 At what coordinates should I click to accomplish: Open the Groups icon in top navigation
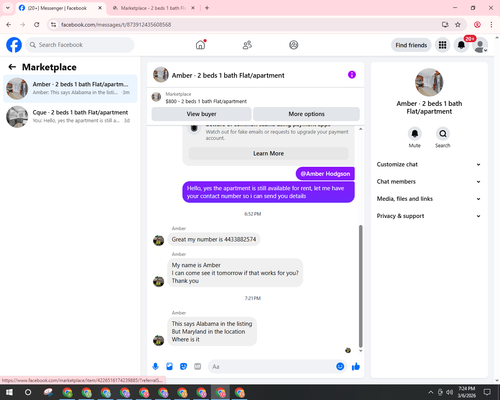click(x=294, y=45)
